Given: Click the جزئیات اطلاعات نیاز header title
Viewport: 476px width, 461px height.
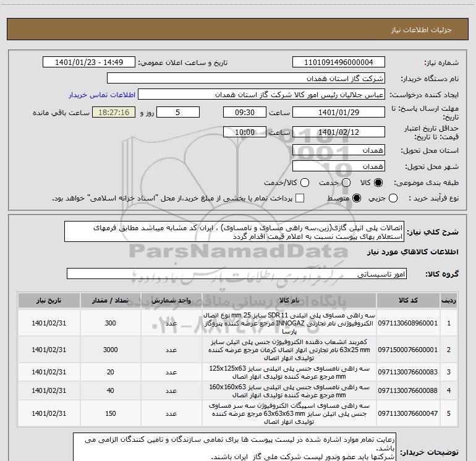Looking at the screenshot, I should pyautogui.click(x=422, y=30).
